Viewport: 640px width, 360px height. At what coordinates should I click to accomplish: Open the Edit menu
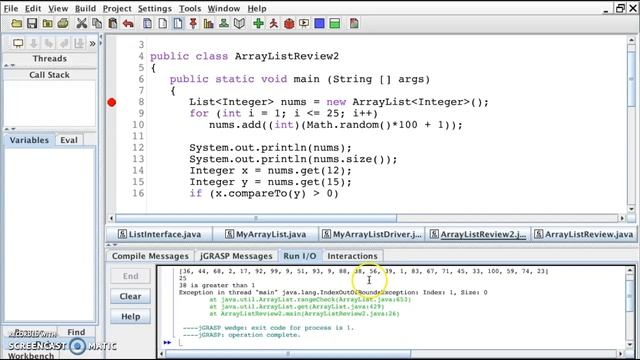point(33,8)
